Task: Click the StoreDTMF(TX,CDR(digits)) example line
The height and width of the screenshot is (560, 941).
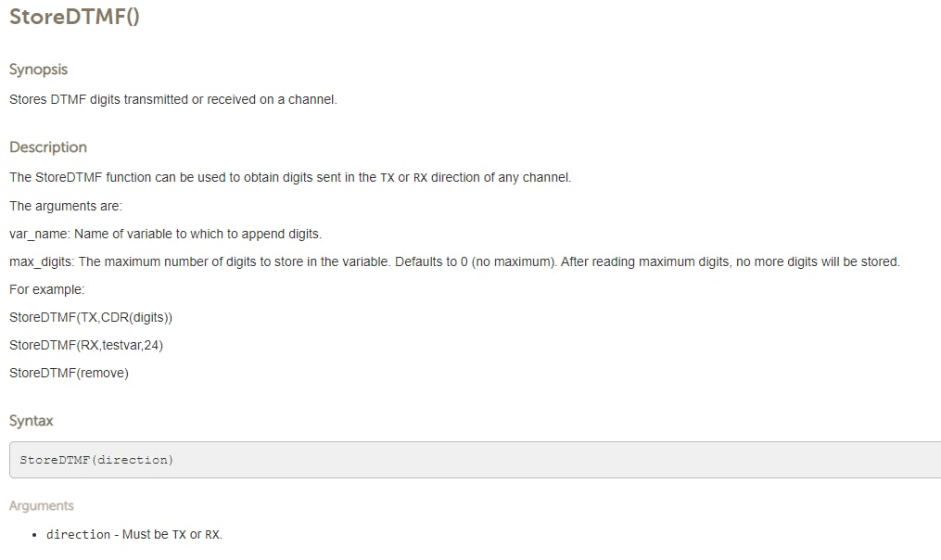Action: click(91, 317)
